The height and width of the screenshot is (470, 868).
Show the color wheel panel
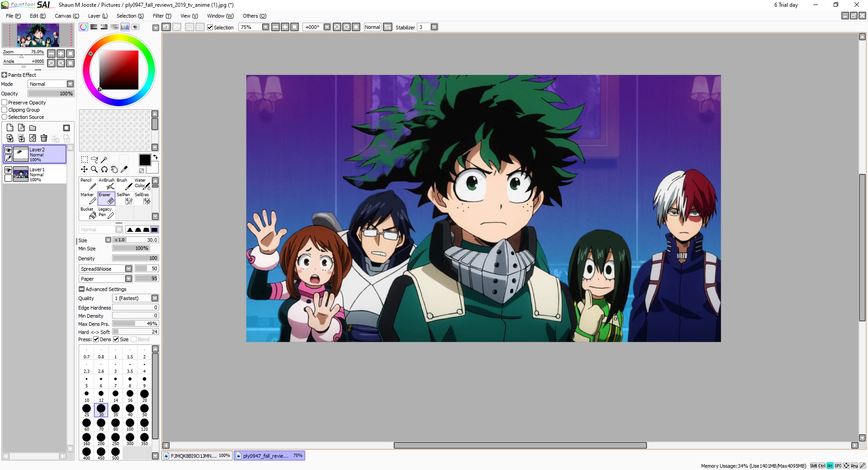pyautogui.click(x=84, y=27)
